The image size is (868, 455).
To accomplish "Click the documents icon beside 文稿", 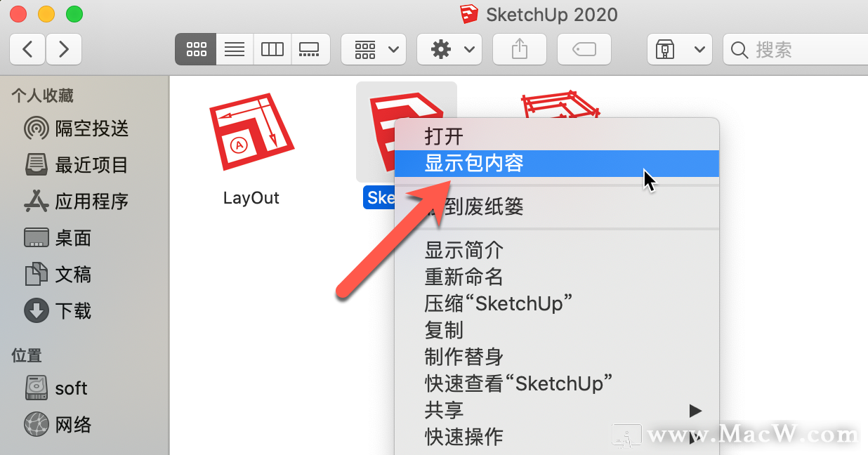I will tap(37, 275).
